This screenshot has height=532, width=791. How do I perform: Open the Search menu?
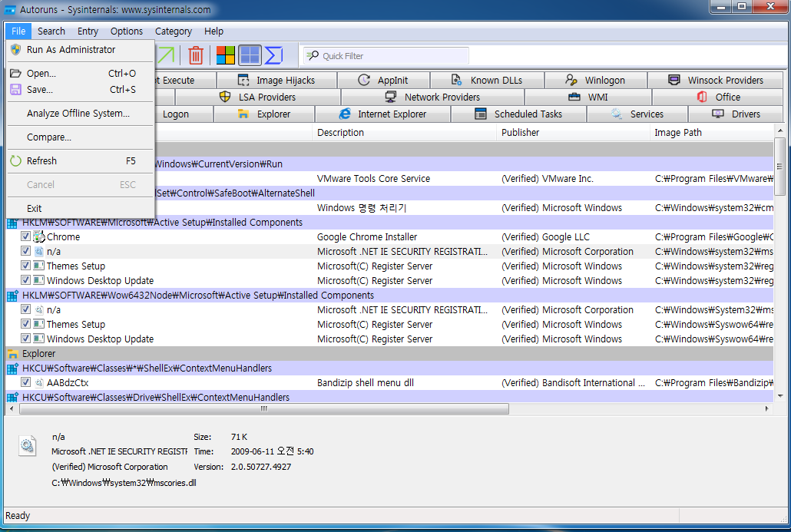pos(51,31)
